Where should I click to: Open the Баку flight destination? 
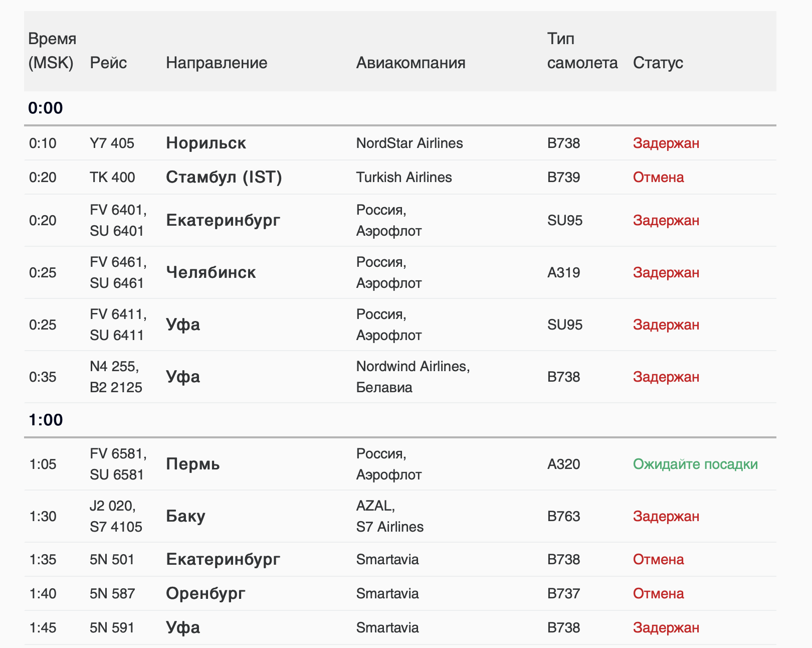(x=185, y=517)
